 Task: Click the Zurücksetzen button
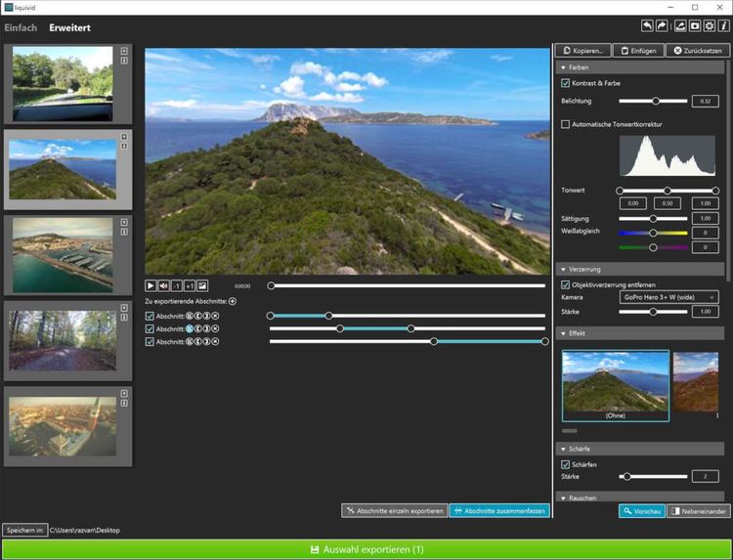698,51
